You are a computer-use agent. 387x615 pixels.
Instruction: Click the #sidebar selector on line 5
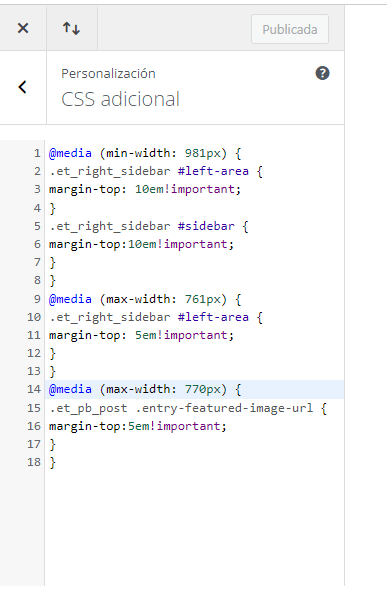tap(206, 226)
